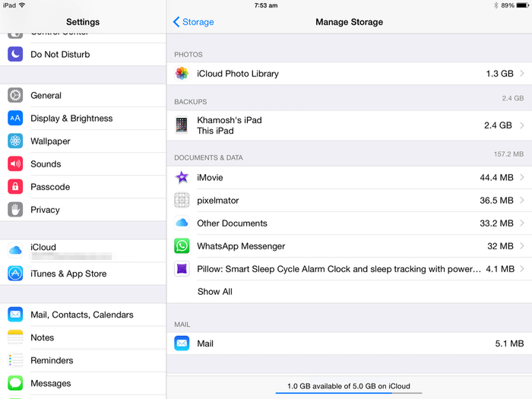Open WhatsApp Messenger details chevron
This screenshot has height=399, width=532.
pos(522,245)
